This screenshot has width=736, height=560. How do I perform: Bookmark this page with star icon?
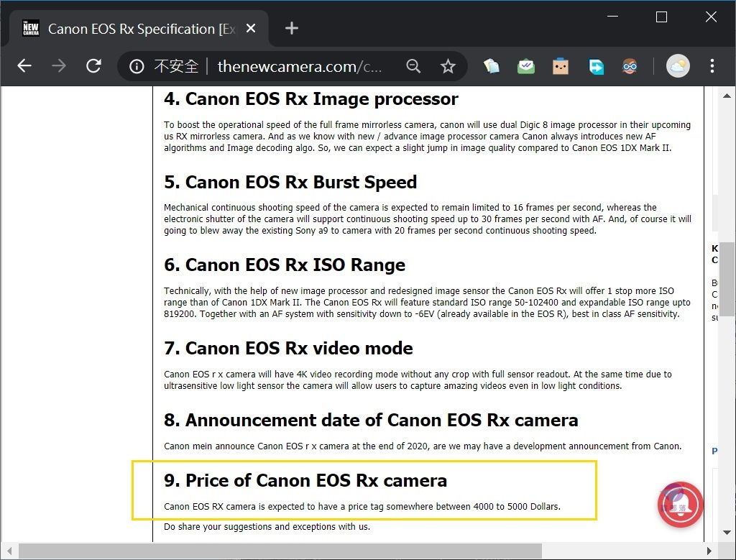tap(448, 66)
